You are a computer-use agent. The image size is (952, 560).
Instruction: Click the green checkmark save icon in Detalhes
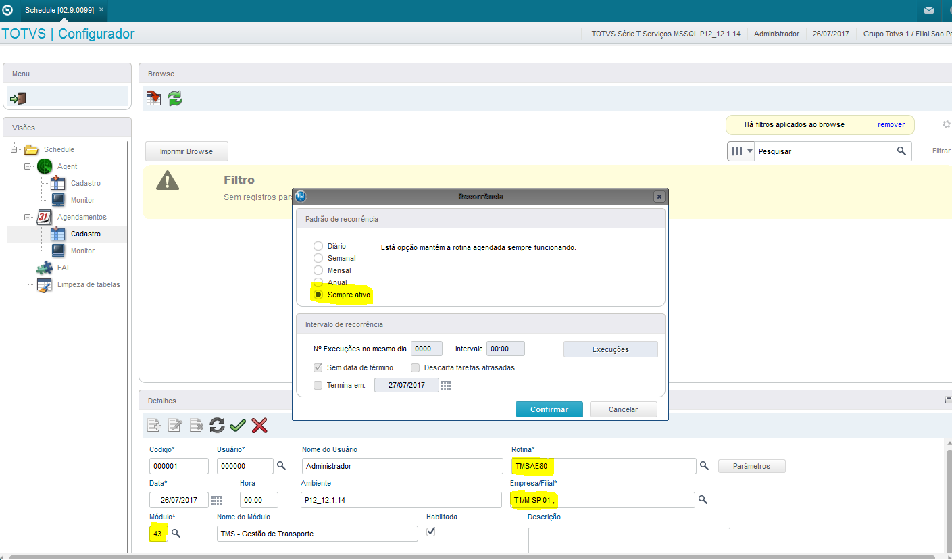coord(237,425)
